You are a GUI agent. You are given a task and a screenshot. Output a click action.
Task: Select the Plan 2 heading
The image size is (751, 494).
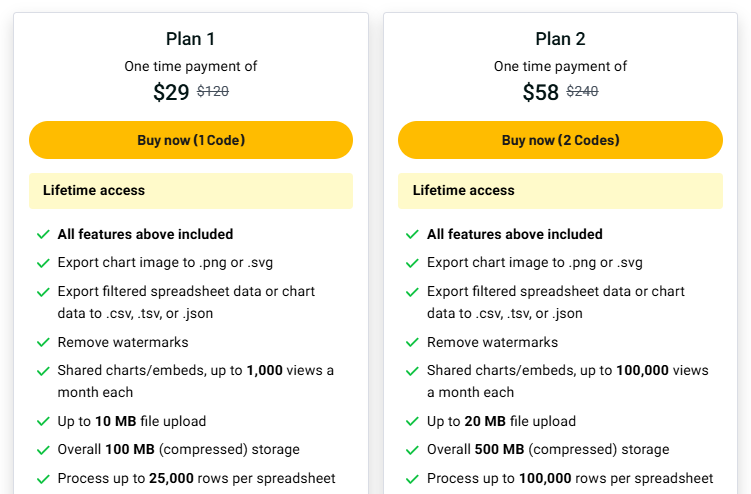point(560,39)
